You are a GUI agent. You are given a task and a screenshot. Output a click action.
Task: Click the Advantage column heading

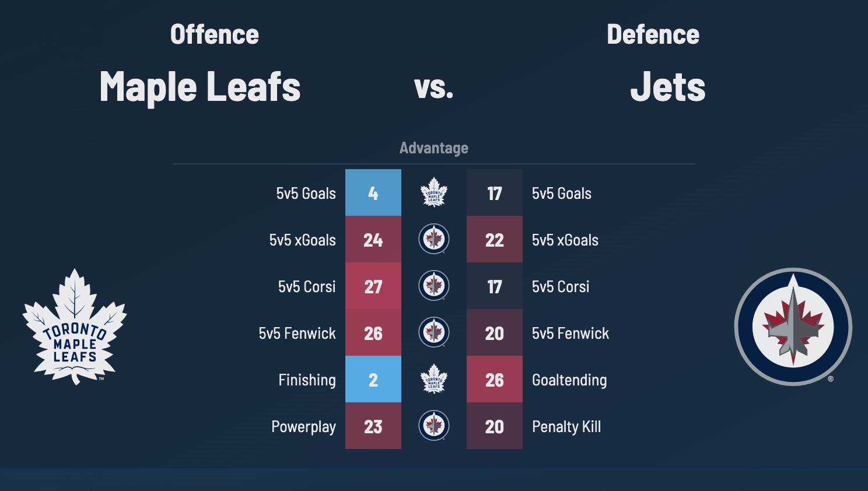coord(434,148)
